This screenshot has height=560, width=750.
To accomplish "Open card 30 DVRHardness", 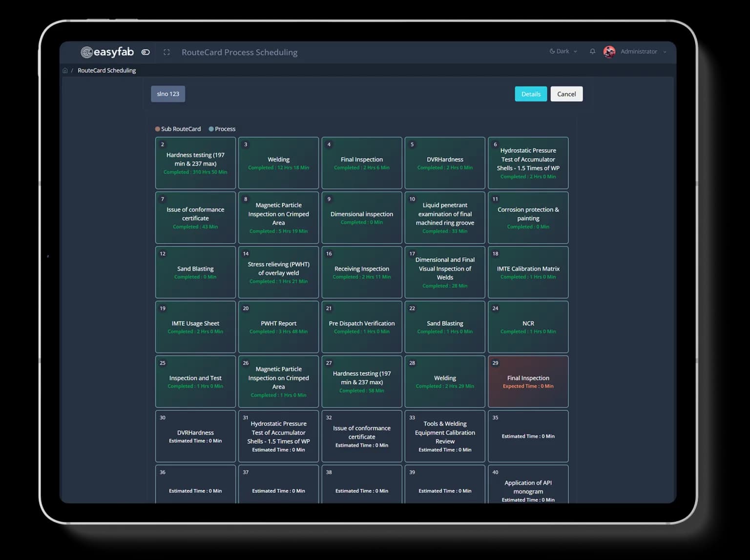I will [195, 436].
